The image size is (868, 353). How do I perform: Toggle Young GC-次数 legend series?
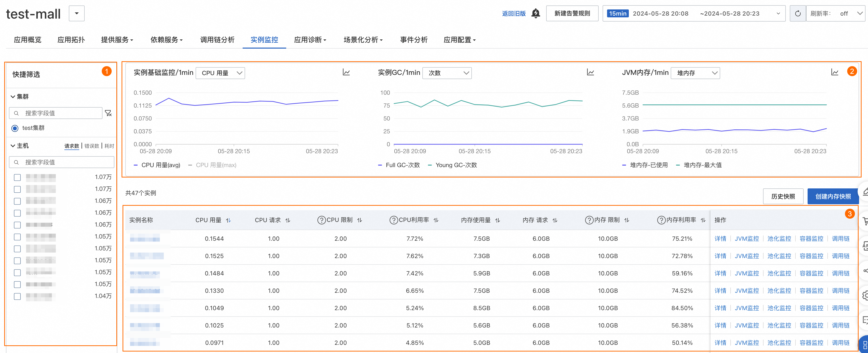[452, 165]
